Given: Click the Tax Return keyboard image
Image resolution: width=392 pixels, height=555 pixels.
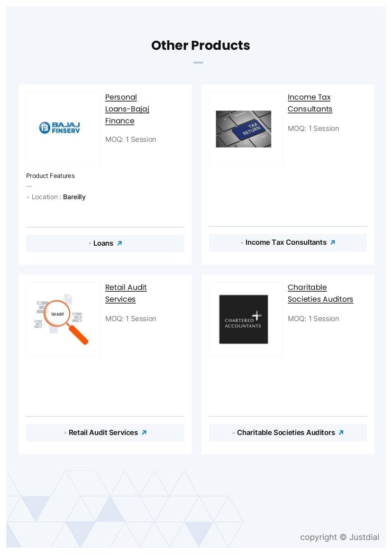Looking at the screenshot, I should point(244,129).
